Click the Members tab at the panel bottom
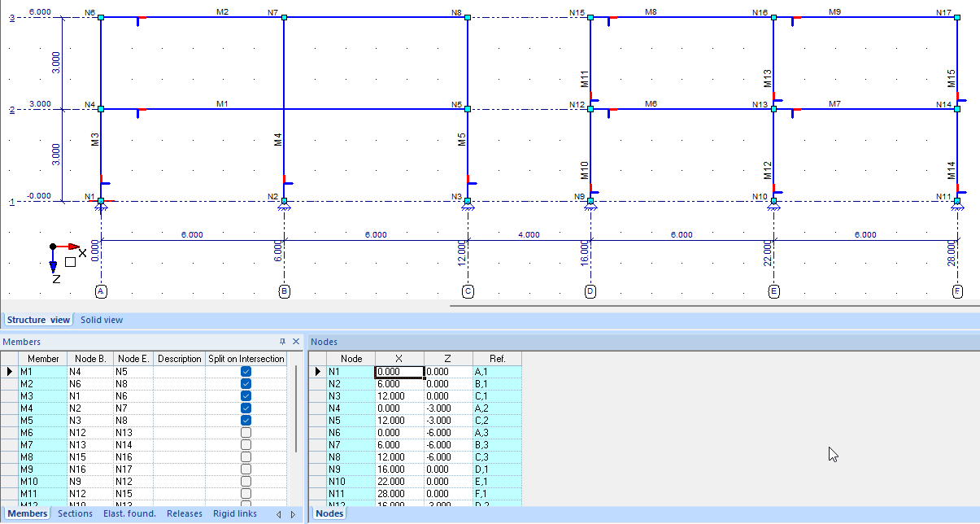Screen dimensions: 980x524 28,513
